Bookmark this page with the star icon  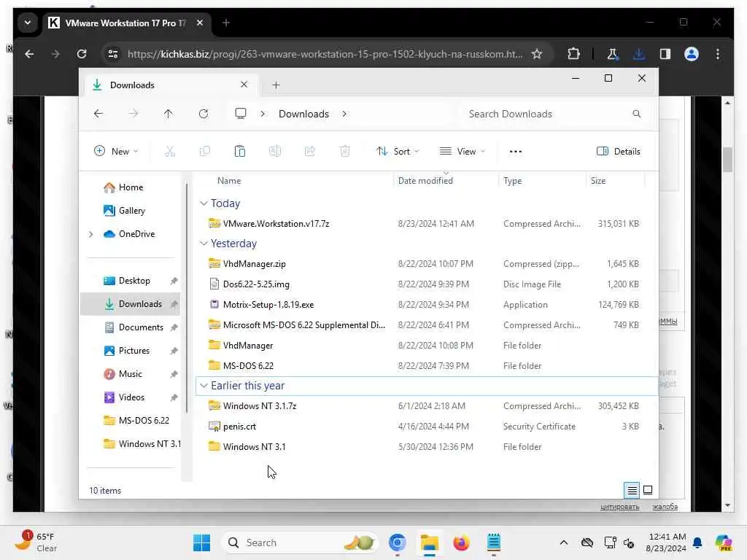pos(537,54)
